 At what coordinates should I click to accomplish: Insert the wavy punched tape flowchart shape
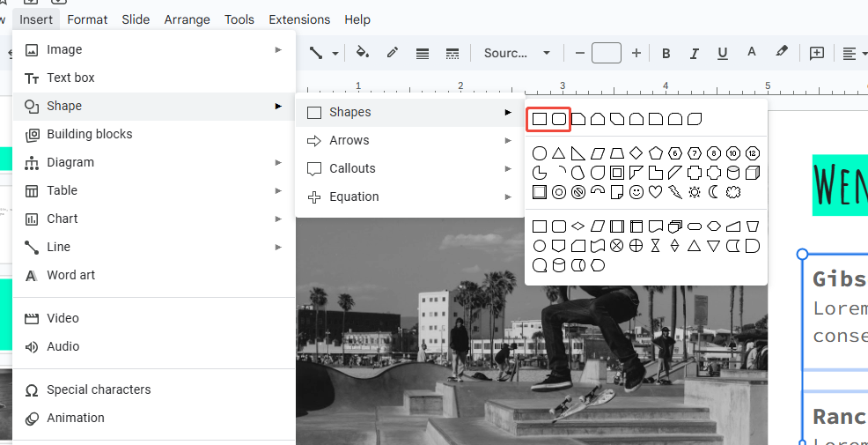tap(598, 246)
